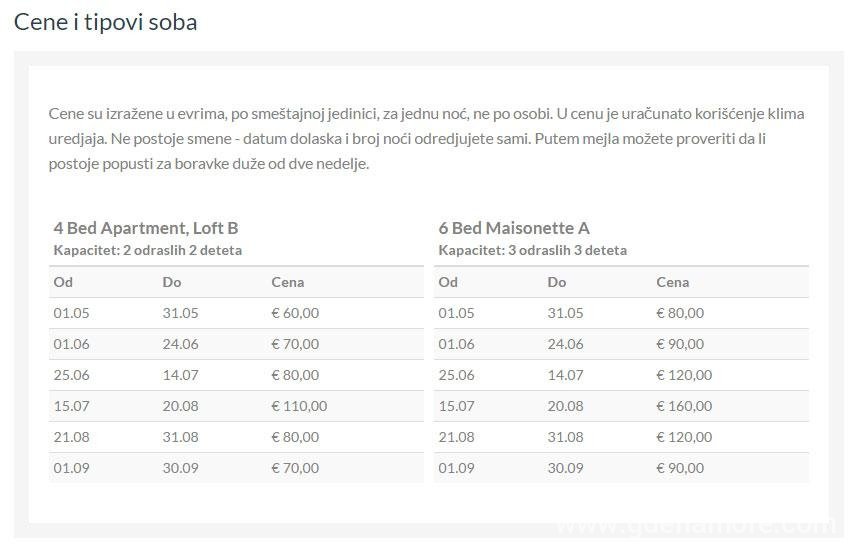
Task: Click the 25.06 start date in Loft B table
Action: pos(71,375)
